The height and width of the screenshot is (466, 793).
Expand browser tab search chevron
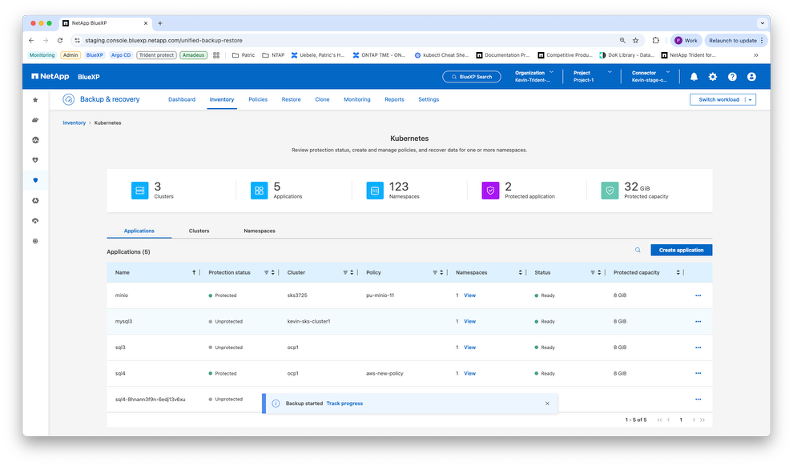tap(762, 23)
